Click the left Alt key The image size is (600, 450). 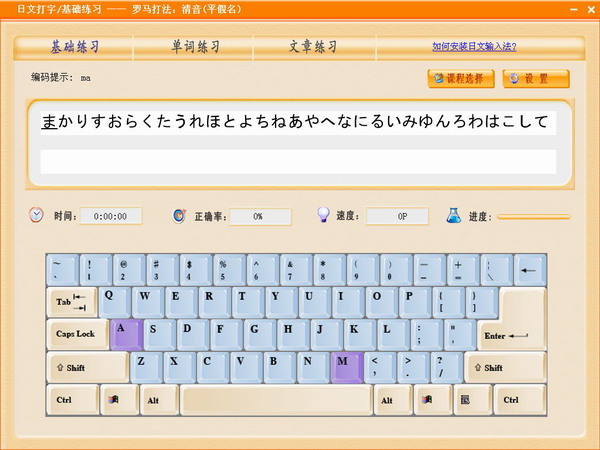(x=159, y=400)
